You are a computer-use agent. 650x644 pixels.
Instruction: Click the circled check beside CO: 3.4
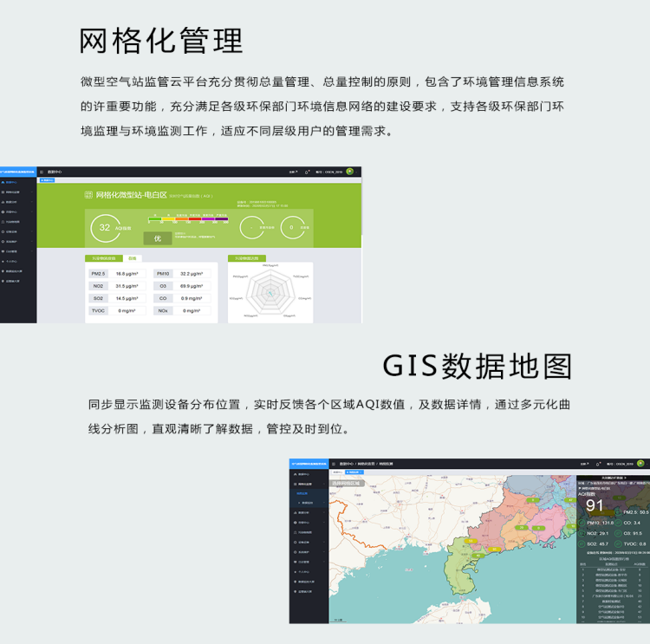click(x=618, y=523)
